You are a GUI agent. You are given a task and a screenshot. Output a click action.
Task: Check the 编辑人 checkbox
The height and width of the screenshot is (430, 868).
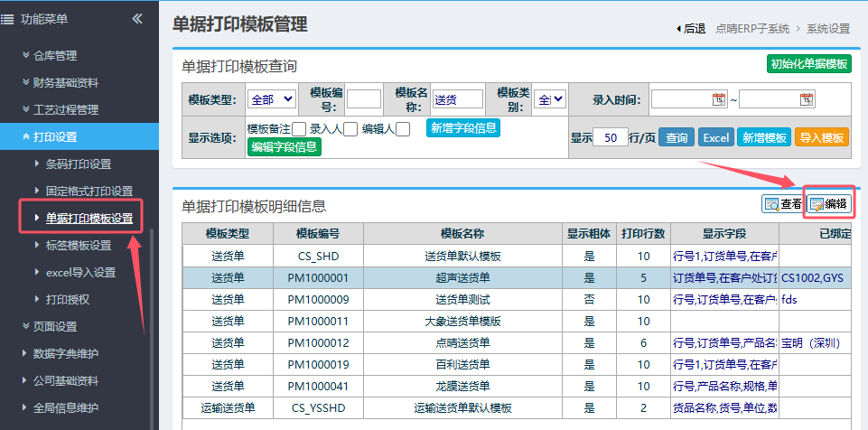tap(403, 130)
